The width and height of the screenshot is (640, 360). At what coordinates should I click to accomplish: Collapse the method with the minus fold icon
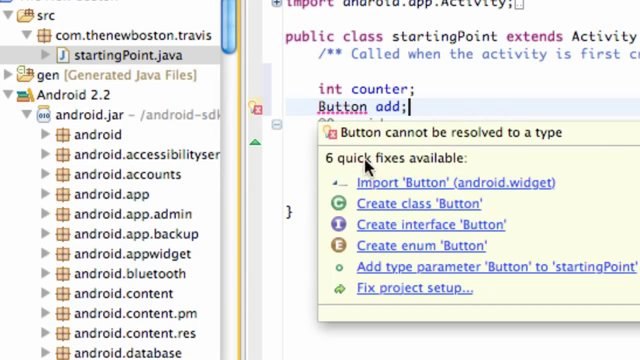pos(277,124)
